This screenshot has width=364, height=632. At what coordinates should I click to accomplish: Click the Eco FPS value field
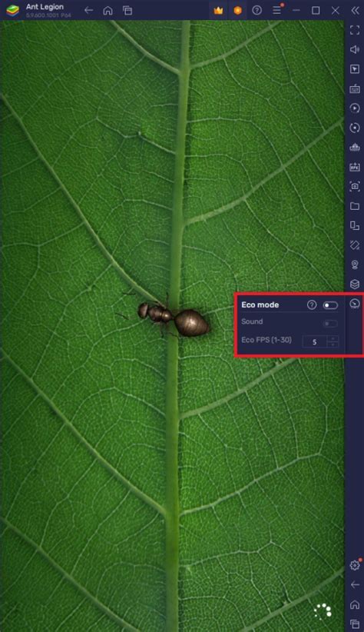point(315,342)
